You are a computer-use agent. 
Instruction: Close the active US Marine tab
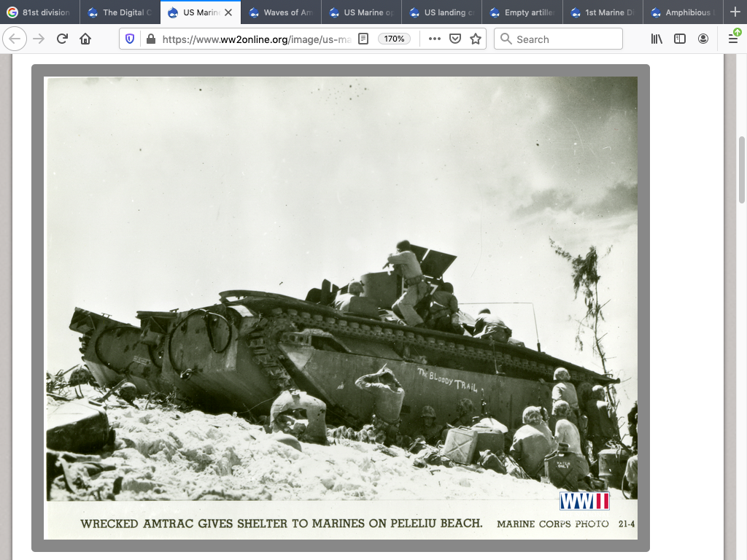[x=228, y=12]
